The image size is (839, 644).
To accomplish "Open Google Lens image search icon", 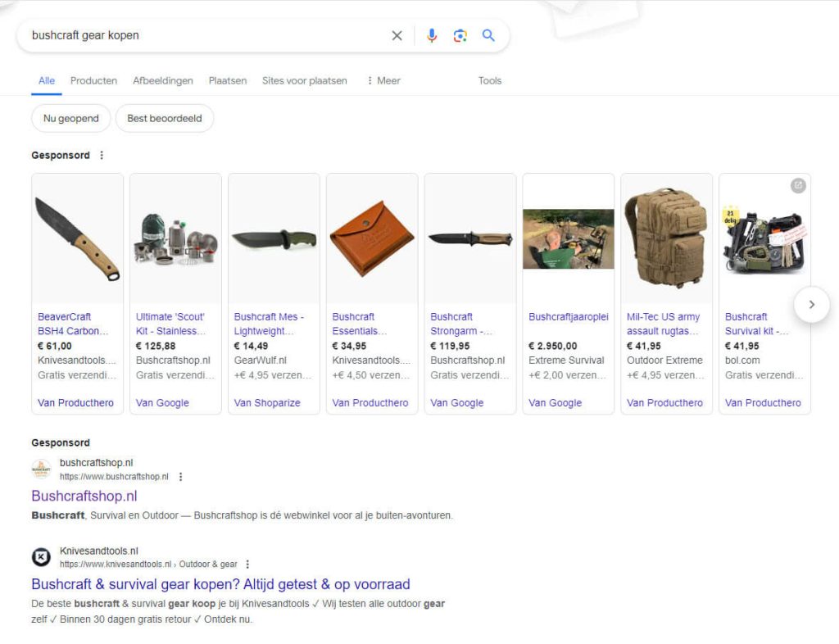I will [x=460, y=36].
